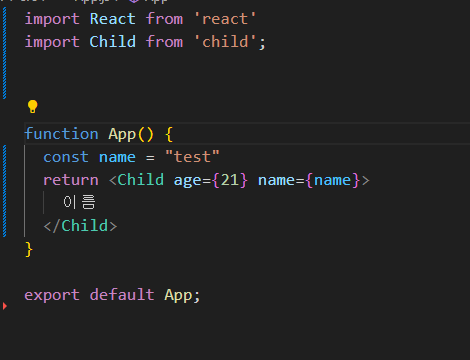Click 'from' in the Child import line
Image resolution: width=470 pixels, height=360 pixels.
click(x=164, y=42)
